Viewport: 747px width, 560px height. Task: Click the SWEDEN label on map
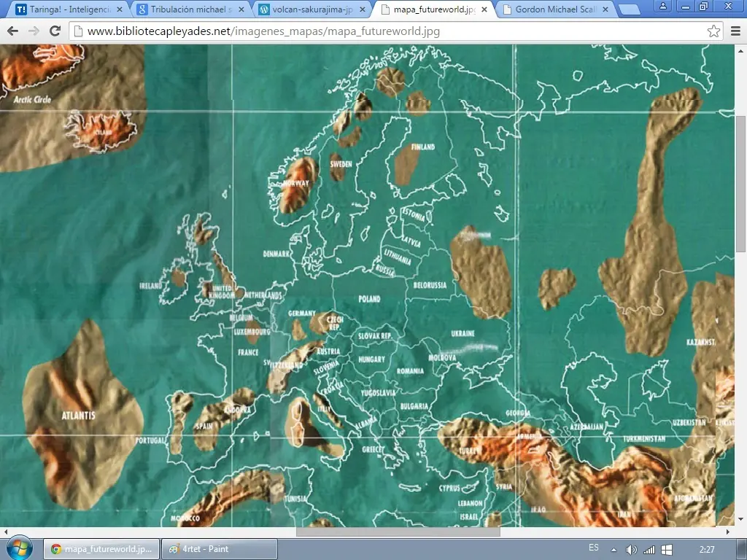pyautogui.click(x=341, y=164)
